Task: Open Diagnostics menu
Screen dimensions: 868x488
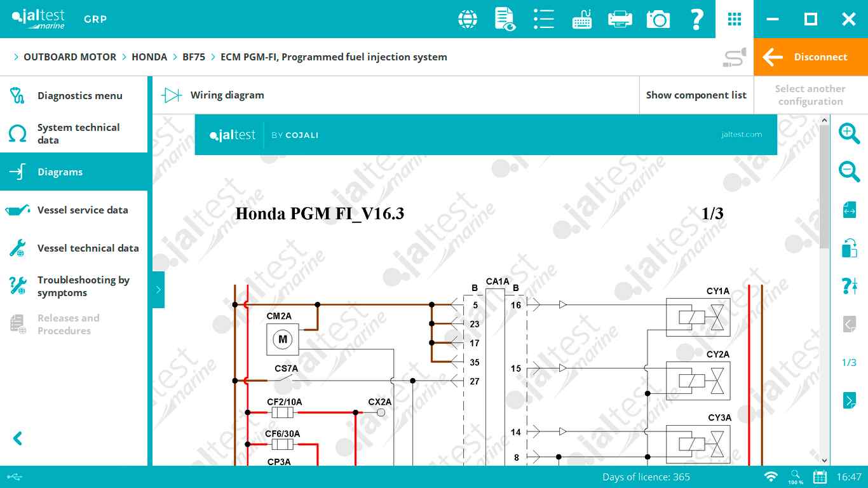Action: [74, 95]
